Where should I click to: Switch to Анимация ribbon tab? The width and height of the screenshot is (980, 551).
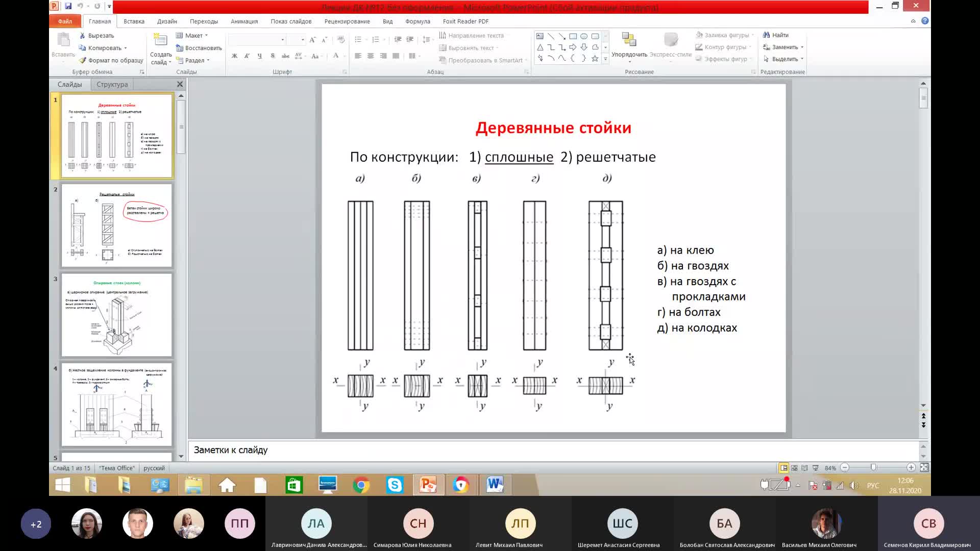244,21
